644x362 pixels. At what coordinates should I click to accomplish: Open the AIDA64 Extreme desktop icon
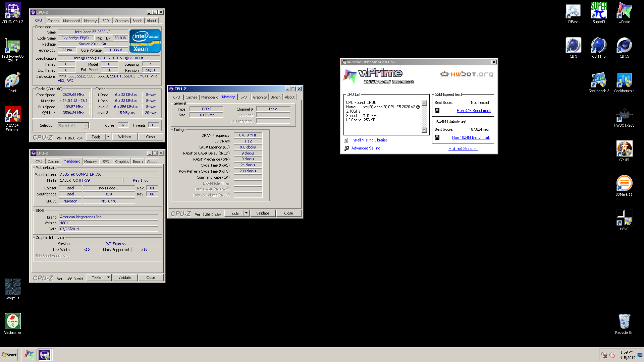click(x=12, y=119)
